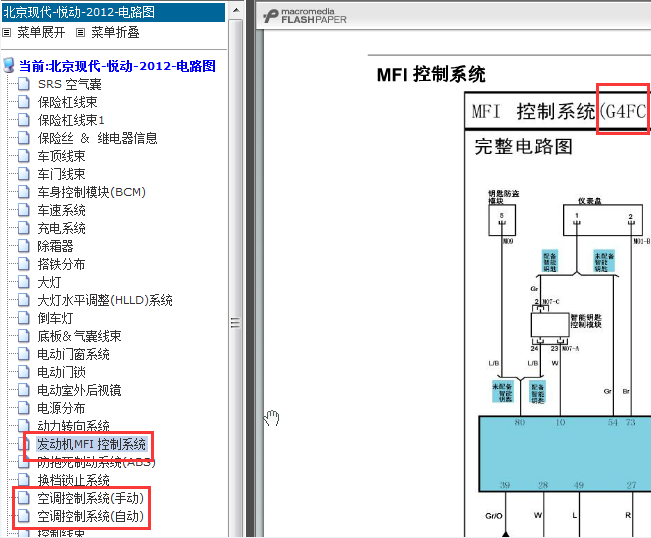The width and height of the screenshot is (651, 538).
Task: Click page icon beside 空调控制系统(手动)
Action: [24, 498]
